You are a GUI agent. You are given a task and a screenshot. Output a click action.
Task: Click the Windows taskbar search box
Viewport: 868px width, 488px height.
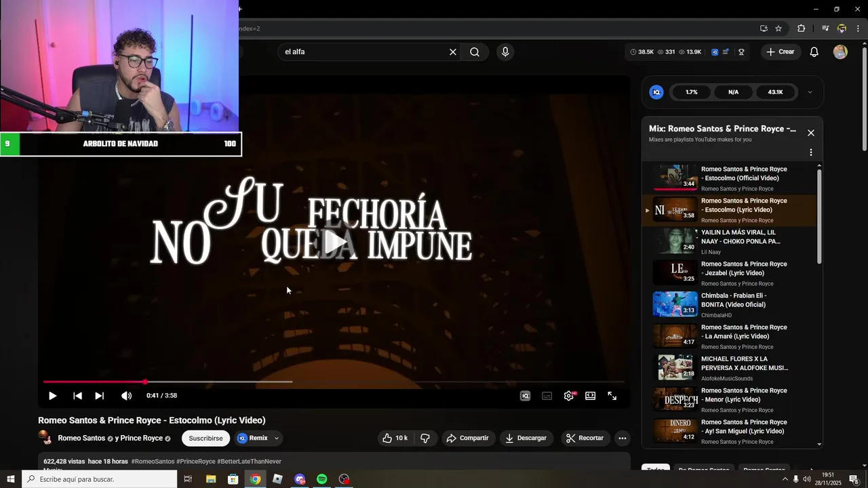click(100, 479)
